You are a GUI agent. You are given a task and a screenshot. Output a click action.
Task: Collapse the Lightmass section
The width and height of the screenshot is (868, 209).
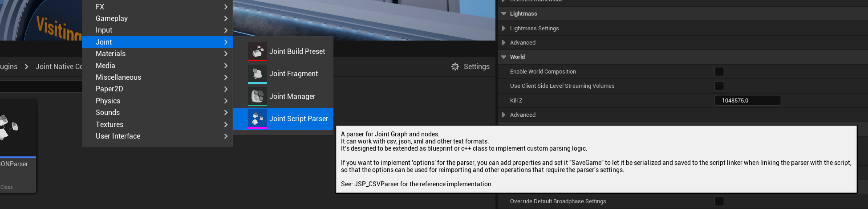(x=504, y=14)
